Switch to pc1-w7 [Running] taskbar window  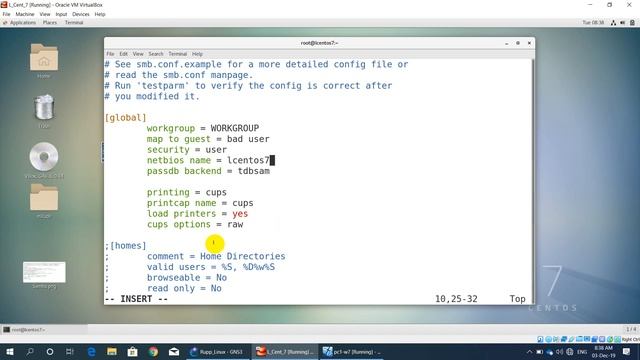pos(351,351)
